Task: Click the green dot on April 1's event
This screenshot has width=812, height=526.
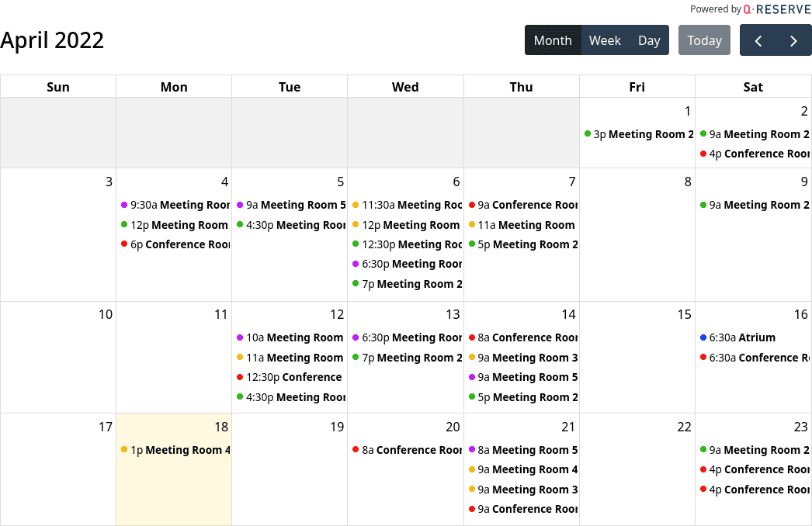Action: pyautogui.click(x=588, y=133)
